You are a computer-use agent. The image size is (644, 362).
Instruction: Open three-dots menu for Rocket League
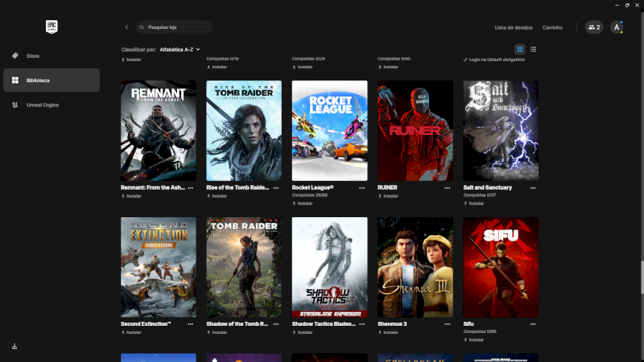coord(362,187)
